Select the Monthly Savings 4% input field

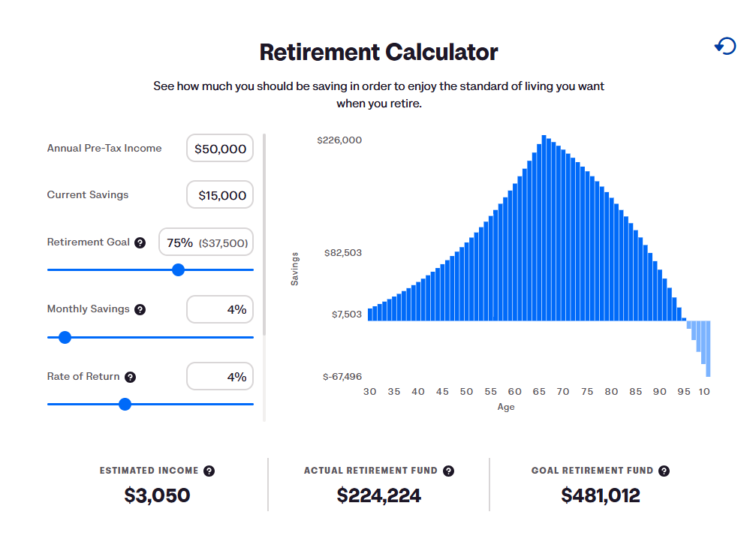[220, 309]
